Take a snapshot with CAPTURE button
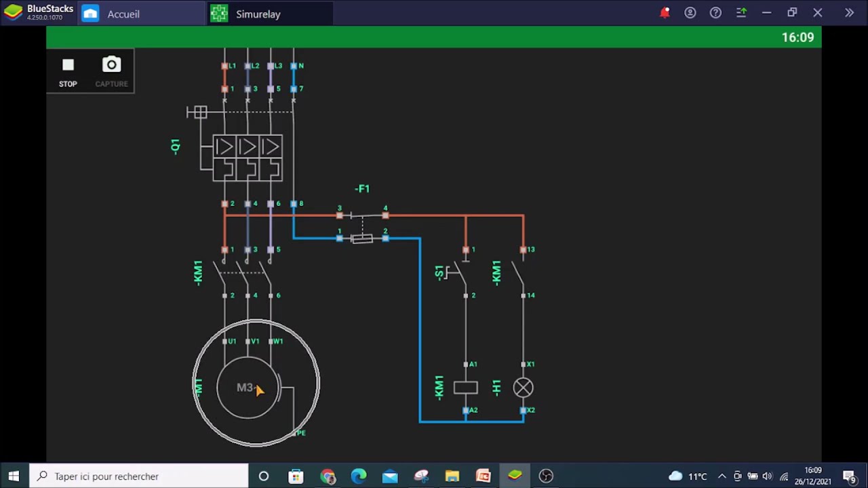 coord(111,71)
